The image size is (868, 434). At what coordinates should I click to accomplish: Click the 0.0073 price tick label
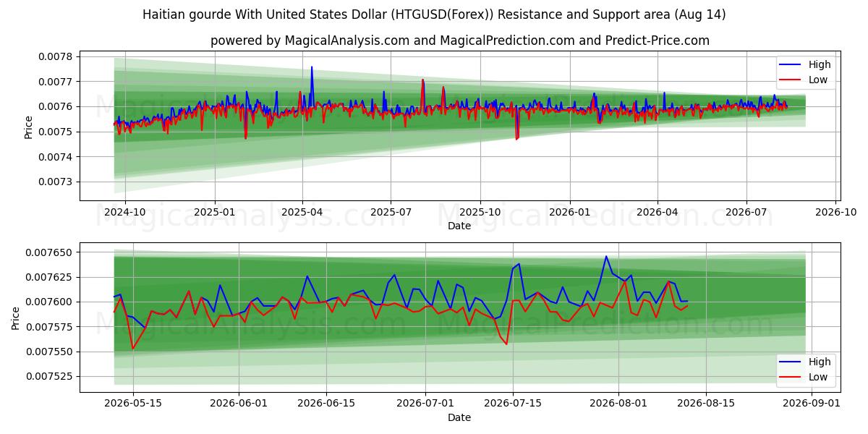(54, 182)
